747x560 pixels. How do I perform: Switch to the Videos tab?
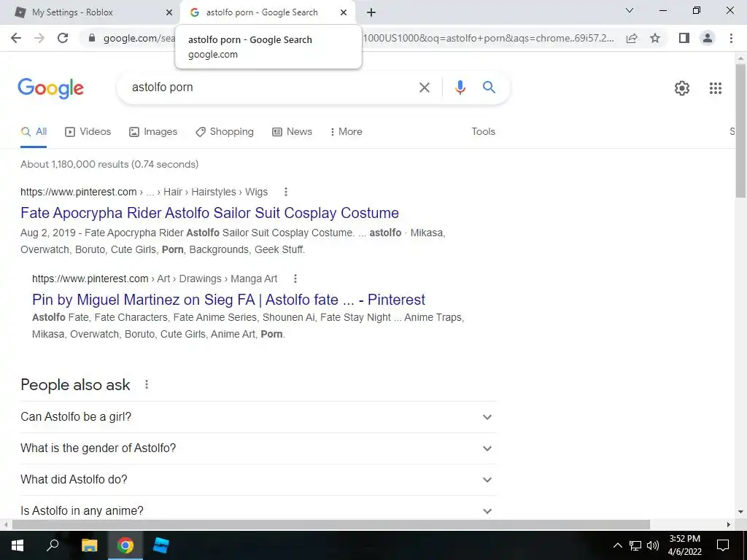[88, 132]
